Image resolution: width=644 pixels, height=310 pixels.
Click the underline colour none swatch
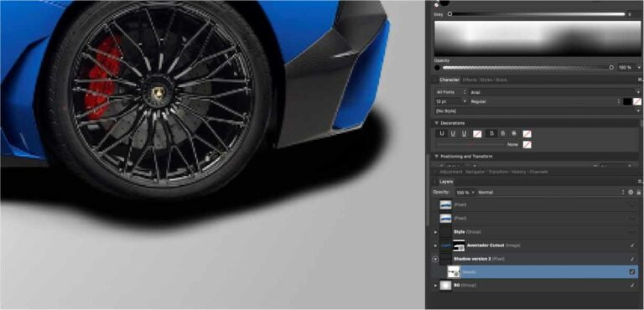point(477,134)
